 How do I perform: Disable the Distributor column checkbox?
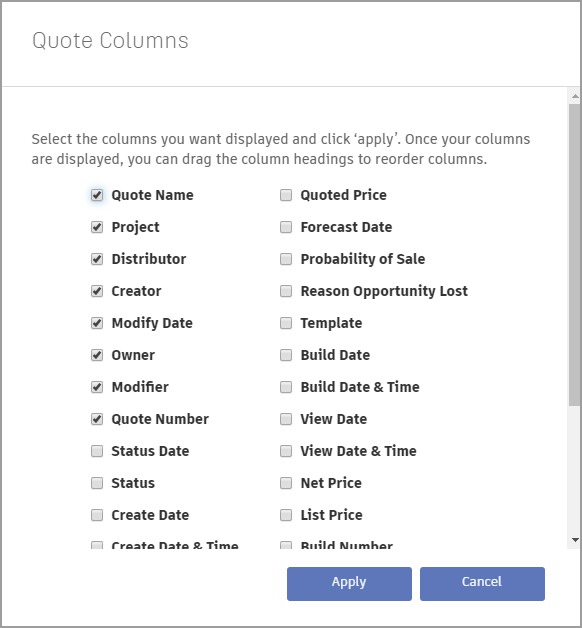click(97, 259)
